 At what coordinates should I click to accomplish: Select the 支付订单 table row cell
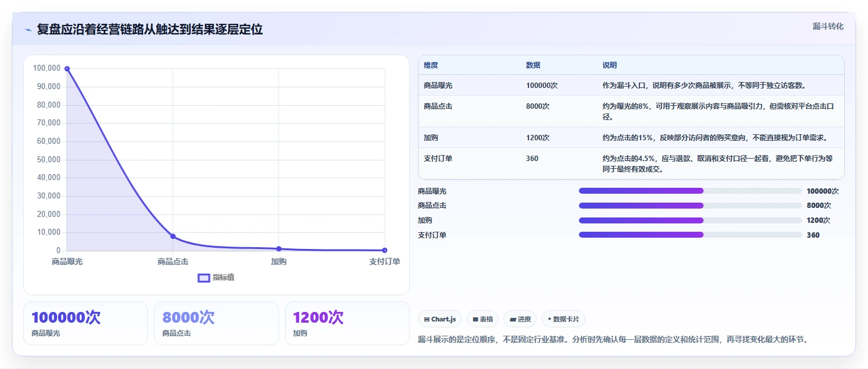pyautogui.click(x=438, y=159)
